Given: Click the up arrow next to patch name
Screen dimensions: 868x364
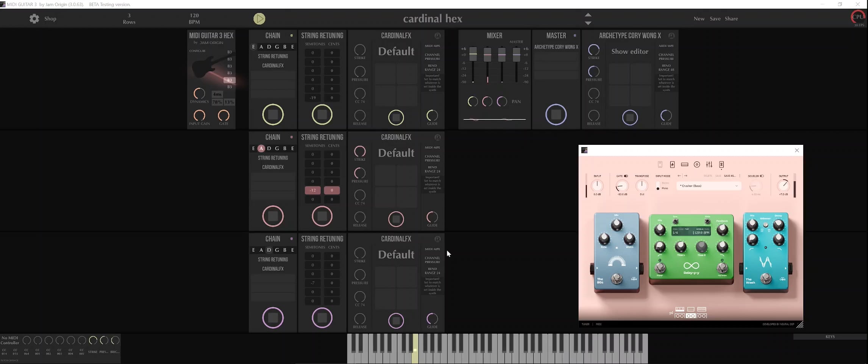Looking at the screenshot, I should 588,15.
